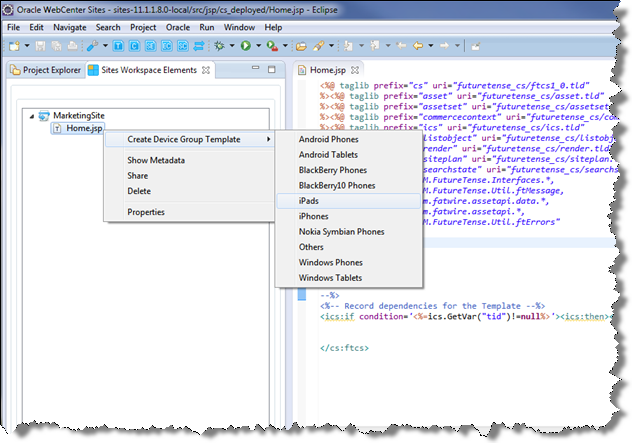Click the rightmost toolbar icon after the separator
The image size is (632, 443).
coord(476,46)
